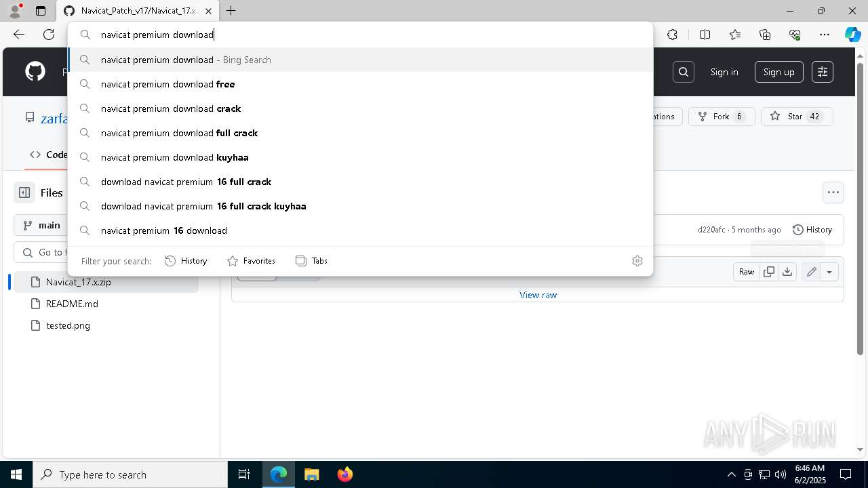Open the tab actions menu icon

(x=41, y=11)
